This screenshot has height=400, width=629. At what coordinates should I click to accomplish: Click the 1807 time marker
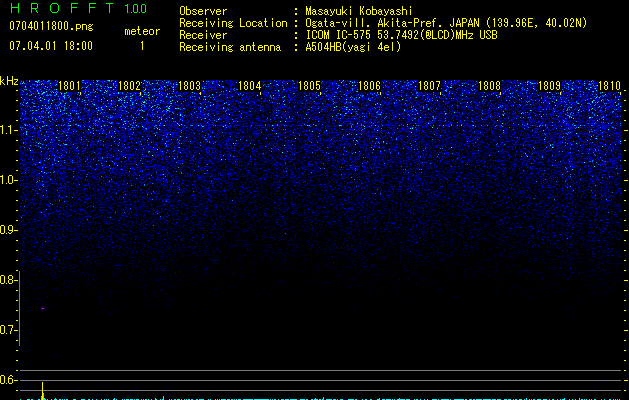click(x=429, y=86)
